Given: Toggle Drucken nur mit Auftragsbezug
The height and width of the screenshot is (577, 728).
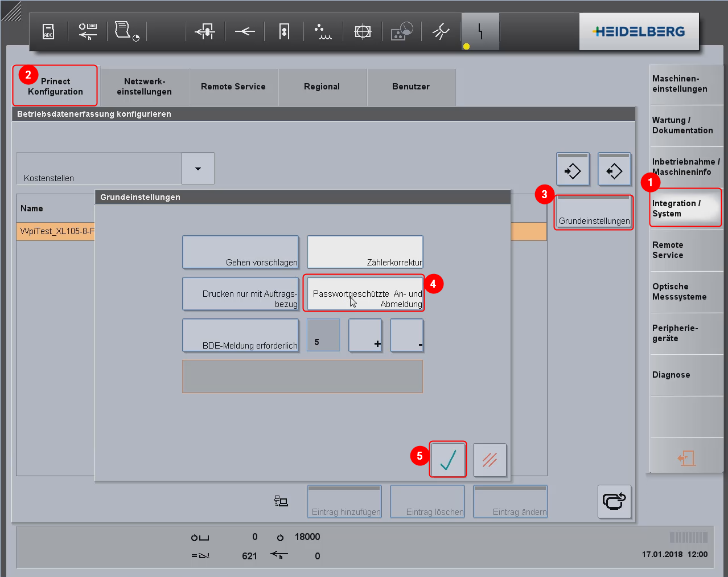Looking at the screenshot, I should click(241, 294).
